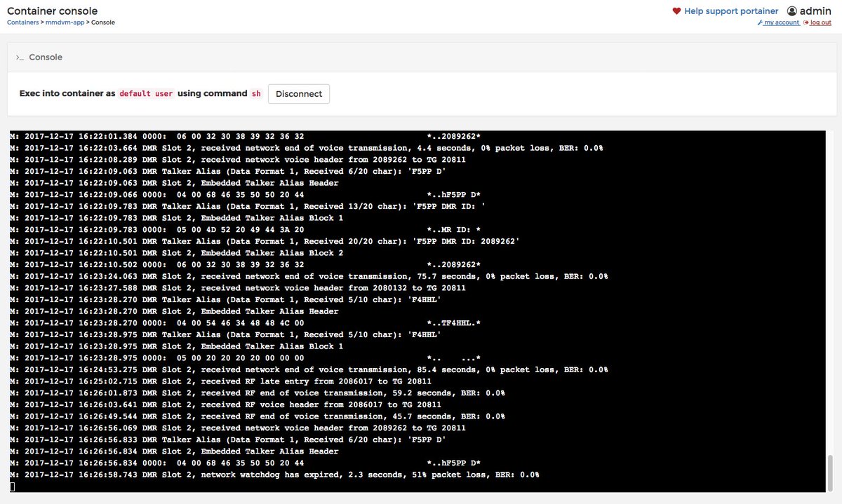The width and height of the screenshot is (842, 504).
Task: Click the Console panel heading text
Action: click(x=46, y=57)
